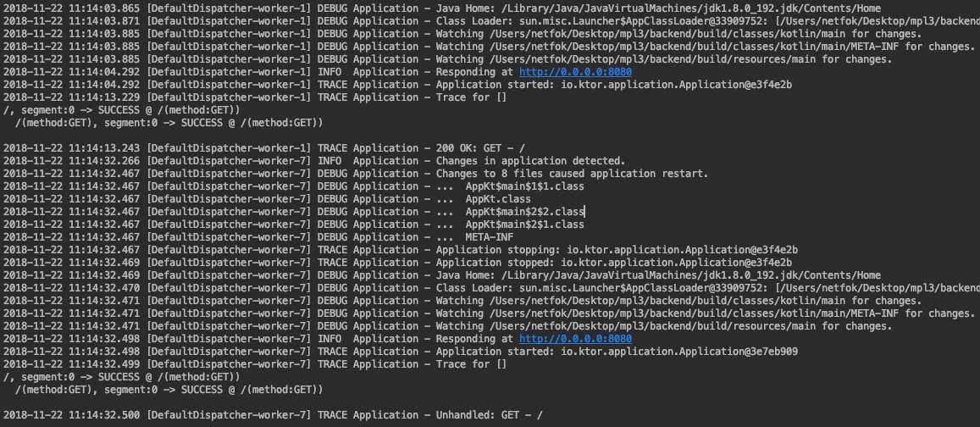This screenshot has height=427, width=980.
Task: Click "Trace for []" on the 11:14:32.499 line
Action: tap(471, 363)
